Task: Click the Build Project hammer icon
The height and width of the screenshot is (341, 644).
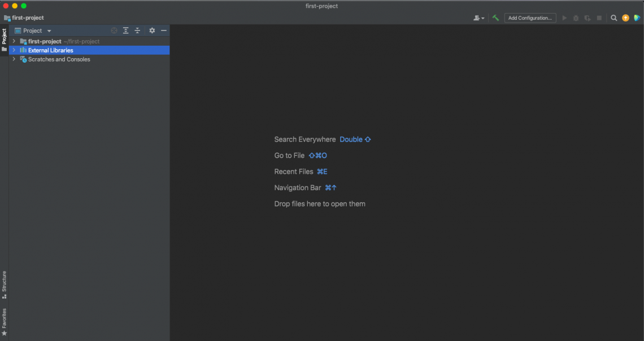Action: pos(495,18)
